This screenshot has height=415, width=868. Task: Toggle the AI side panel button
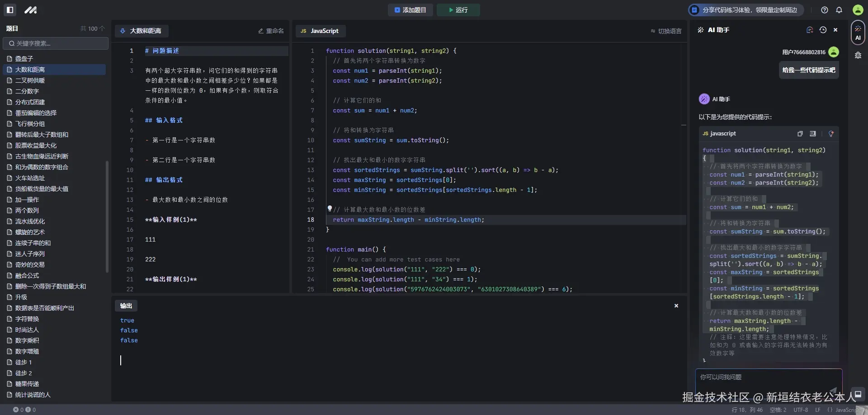coord(858,33)
